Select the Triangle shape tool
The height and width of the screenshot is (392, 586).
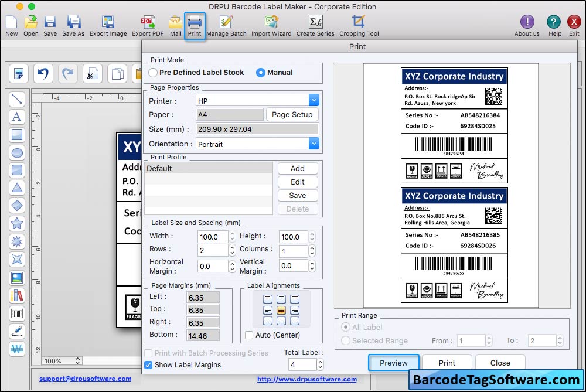point(17,188)
